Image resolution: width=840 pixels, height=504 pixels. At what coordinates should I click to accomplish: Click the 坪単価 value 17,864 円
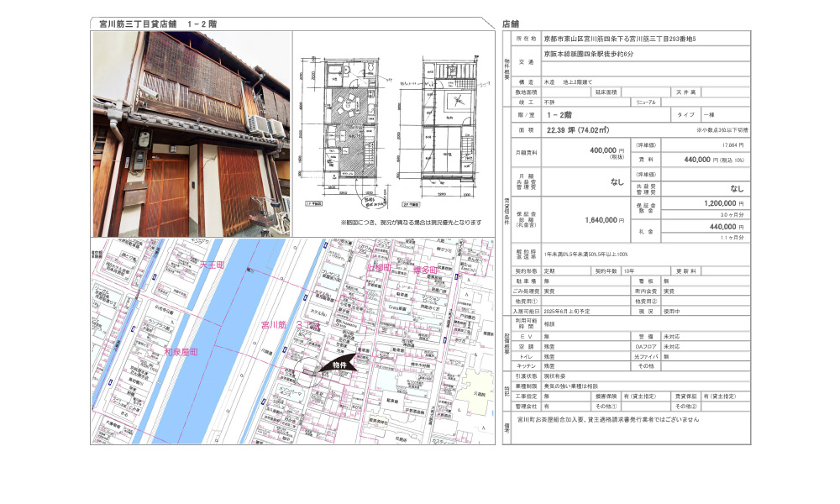732,145
